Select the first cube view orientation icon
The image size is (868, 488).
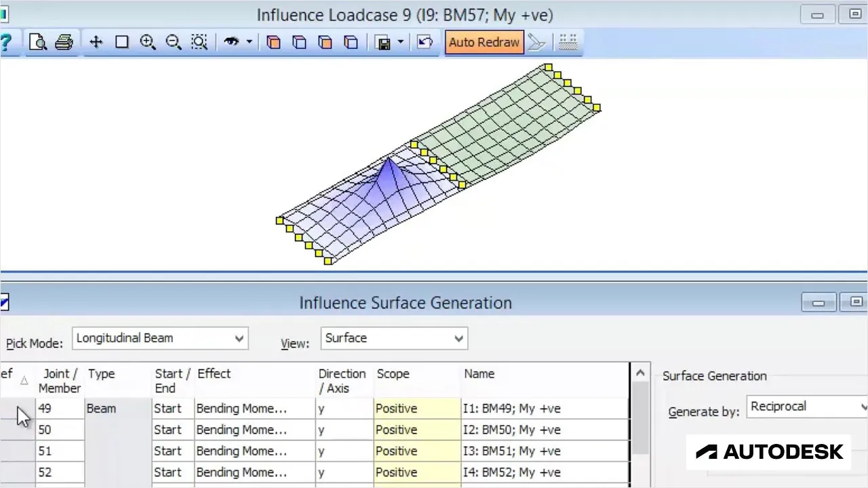coord(273,42)
